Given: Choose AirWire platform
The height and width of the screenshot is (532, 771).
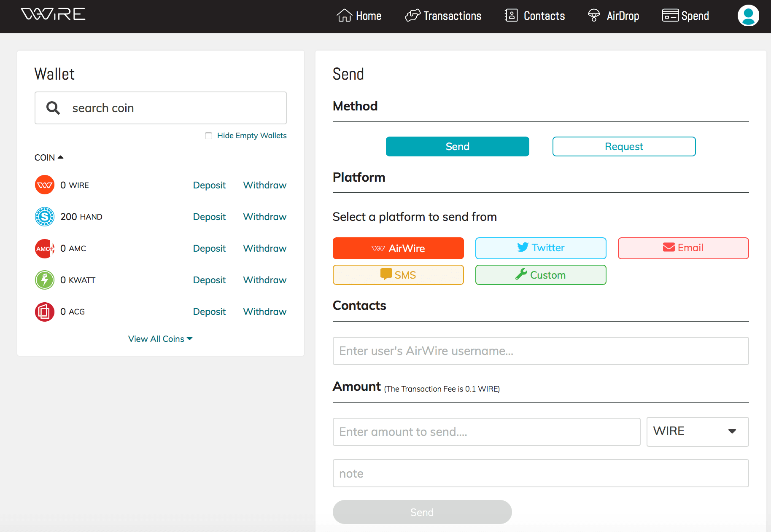Looking at the screenshot, I should 398,248.
